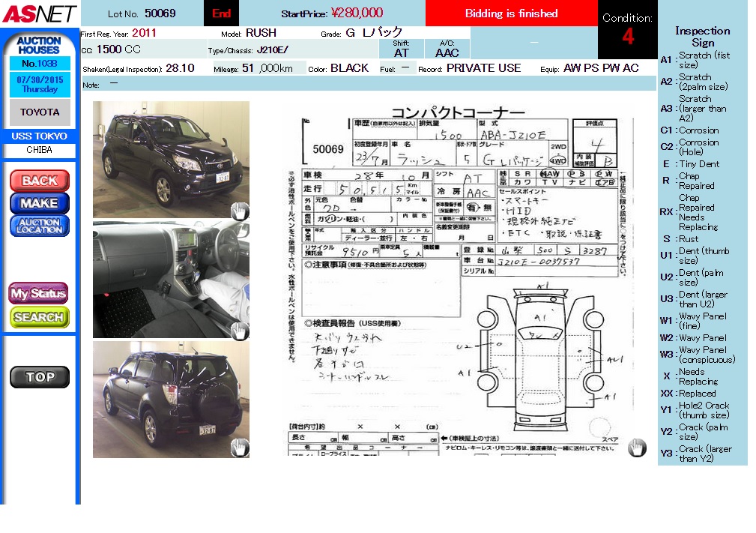This screenshot has width=756, height=533.
Task: Enlarge the front view car photo
Action: click(171, 159)
